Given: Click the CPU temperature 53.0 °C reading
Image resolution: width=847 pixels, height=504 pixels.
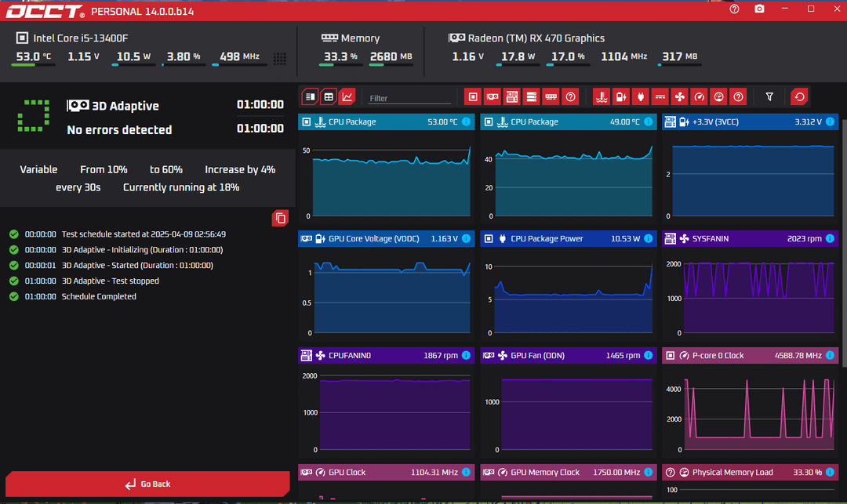Looking at the screenshot, I should click(x=34, y=56).
